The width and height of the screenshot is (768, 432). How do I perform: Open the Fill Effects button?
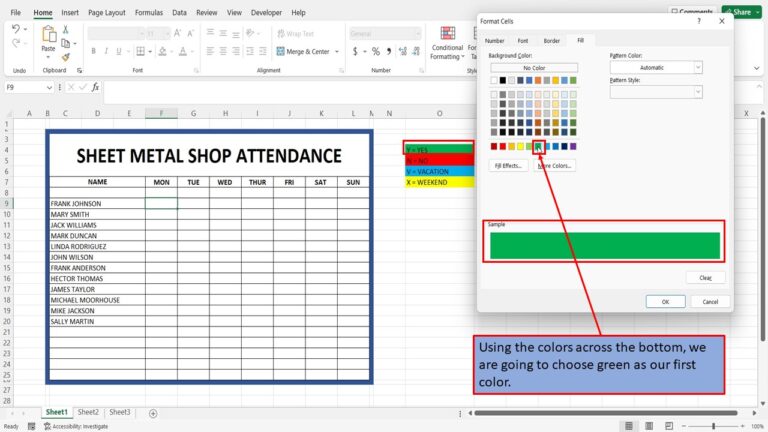(508, 166)
